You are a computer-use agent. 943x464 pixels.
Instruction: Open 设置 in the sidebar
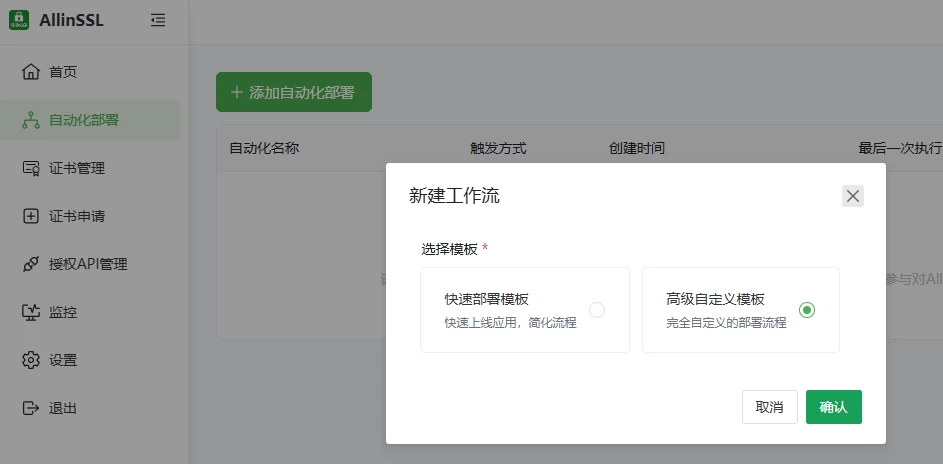click(x=90, y=361)
